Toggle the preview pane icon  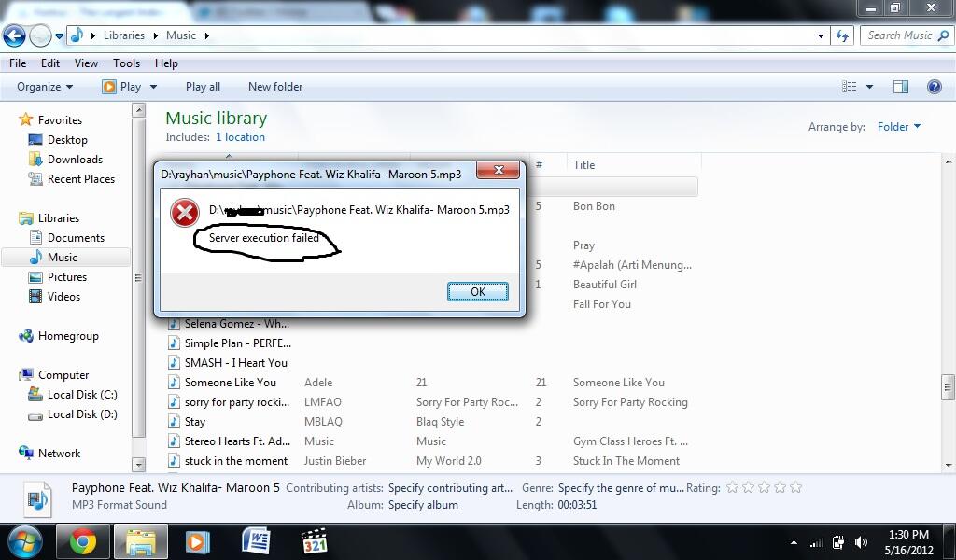pyautogui.click(x=901, y=87)
